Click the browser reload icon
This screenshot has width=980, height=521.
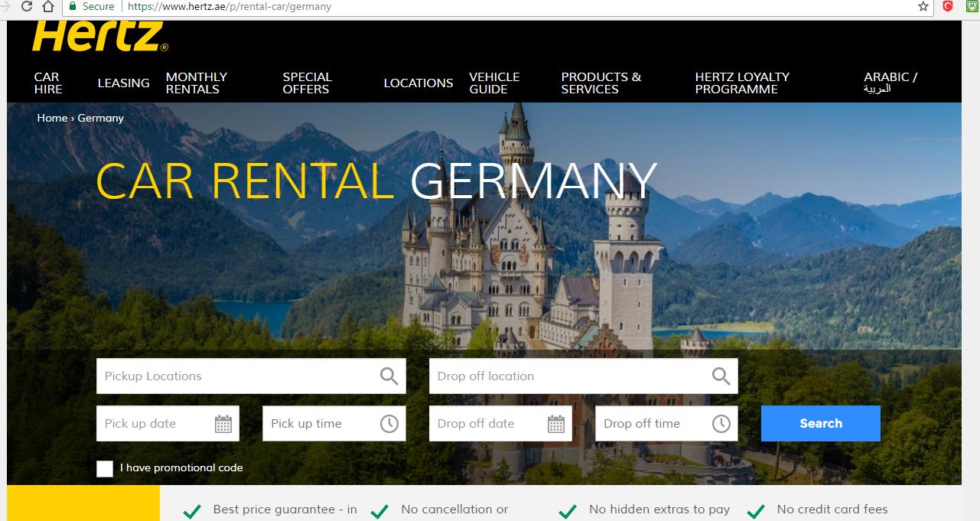coord(27,7)
